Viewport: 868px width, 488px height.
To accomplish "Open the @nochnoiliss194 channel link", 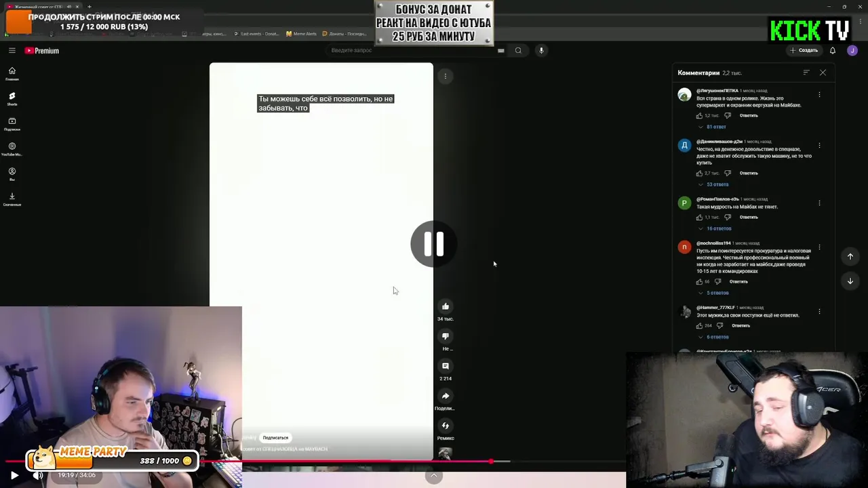I will tap(713, 243).
